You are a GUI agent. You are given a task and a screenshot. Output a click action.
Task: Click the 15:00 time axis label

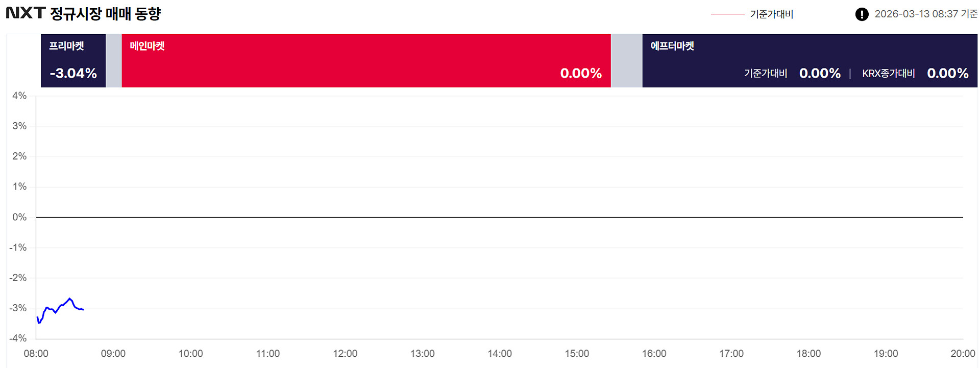[x=577, y=354]
